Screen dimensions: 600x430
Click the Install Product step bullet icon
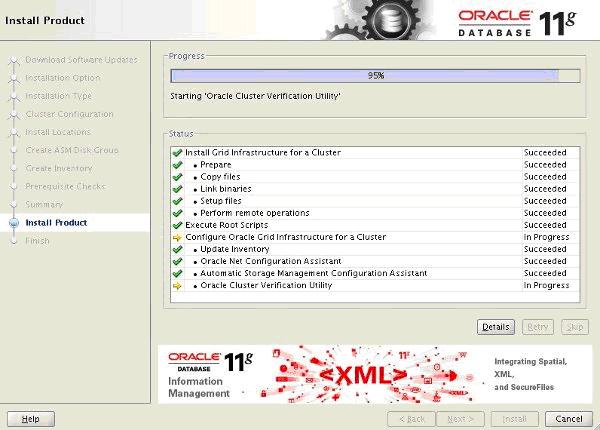tap(14, 223)
